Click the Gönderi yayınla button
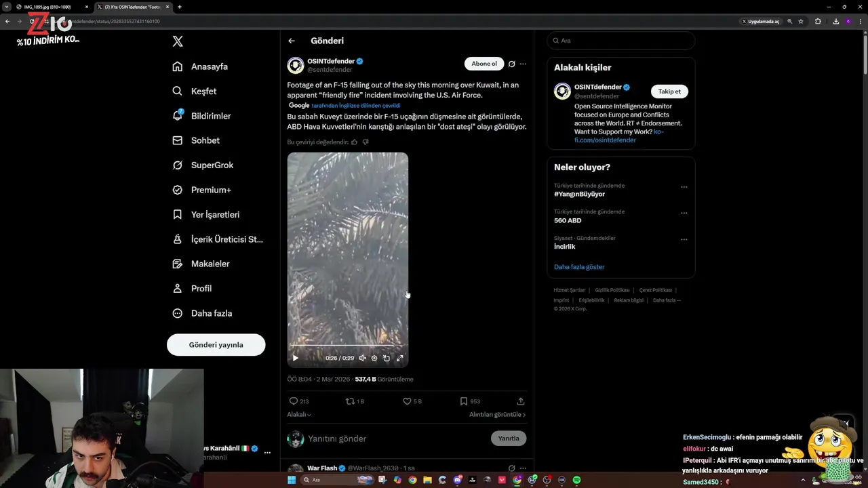This screenshot has width=868, height=488. (216, 344)
